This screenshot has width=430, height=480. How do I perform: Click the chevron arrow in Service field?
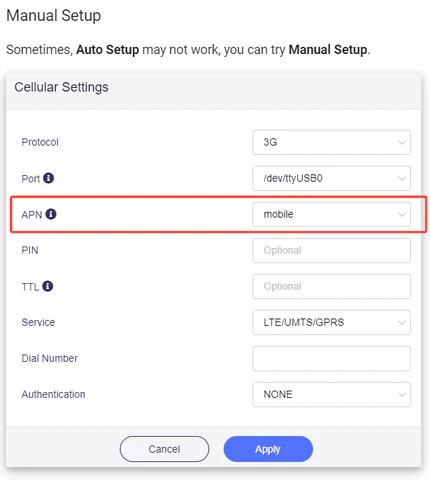402,323
